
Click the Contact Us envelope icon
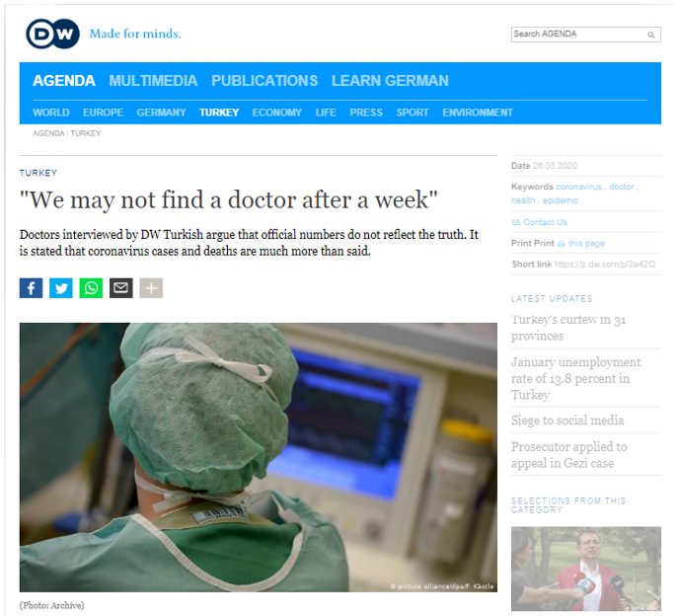[516, 223]
